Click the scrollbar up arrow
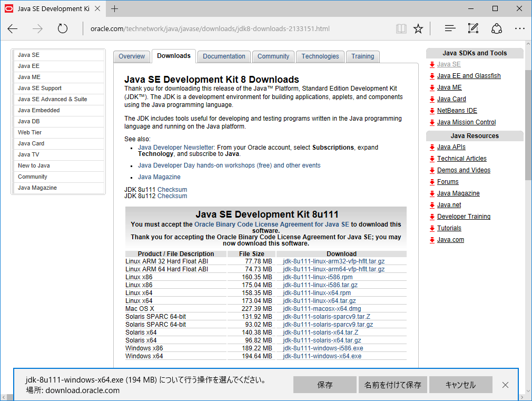The image size is (532, 401). [528, 44]
